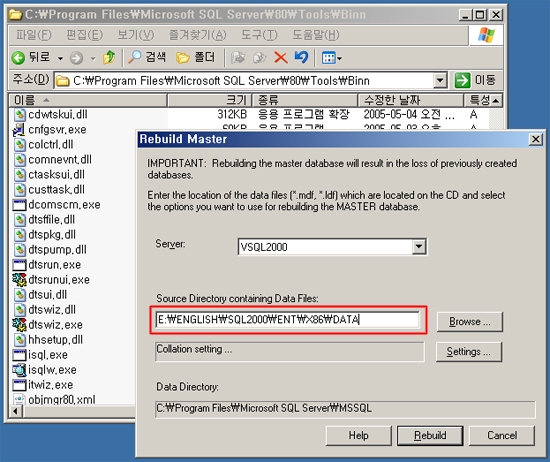Open the 파일(F) menu
The height and width of the screenshot is (462, 550).
(34, 35)
